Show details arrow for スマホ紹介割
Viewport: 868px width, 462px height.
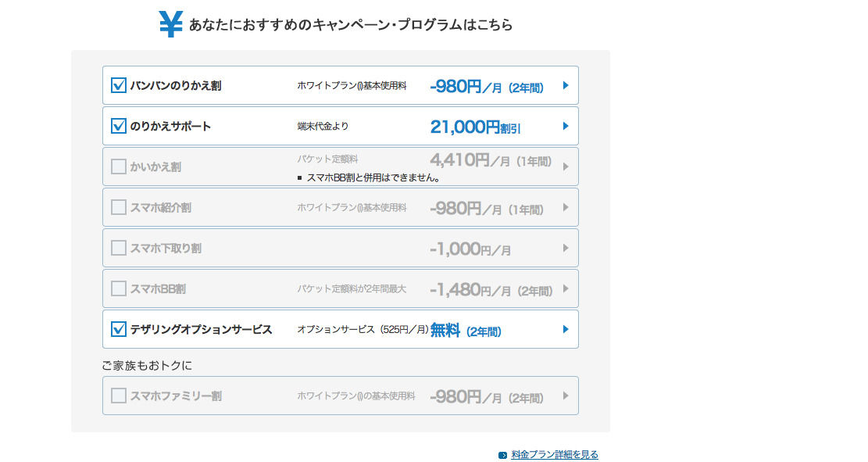pos(566,207)
